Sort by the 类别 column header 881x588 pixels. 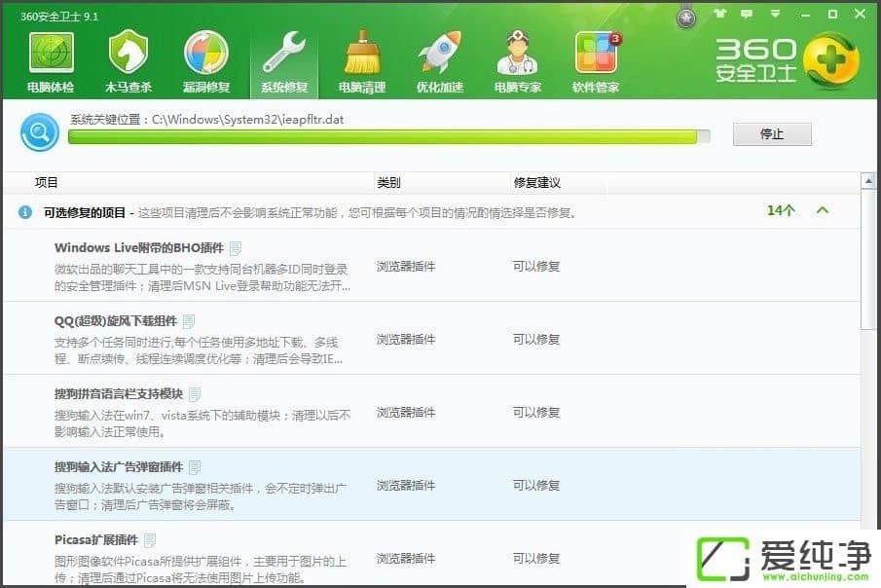point(388,183)
